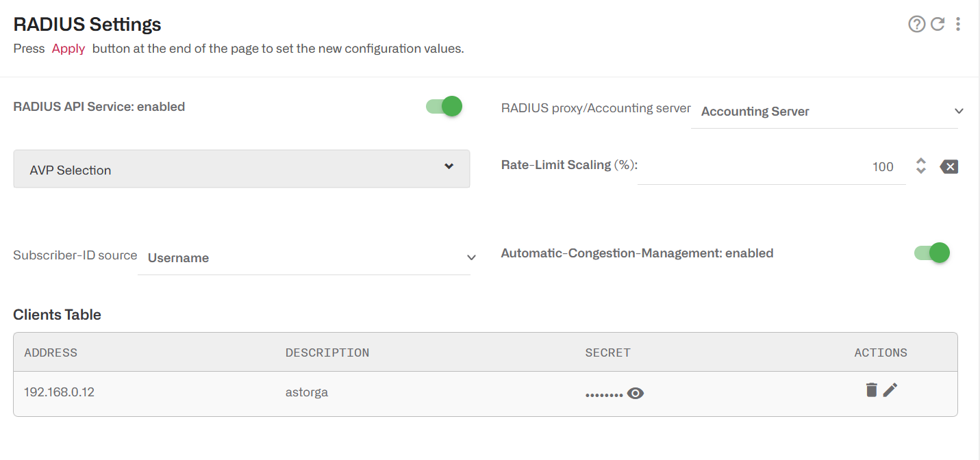Turn off Automatic-Congestion-Management
Viewport: 980px width, 460px height.
[x=931, y=253]
